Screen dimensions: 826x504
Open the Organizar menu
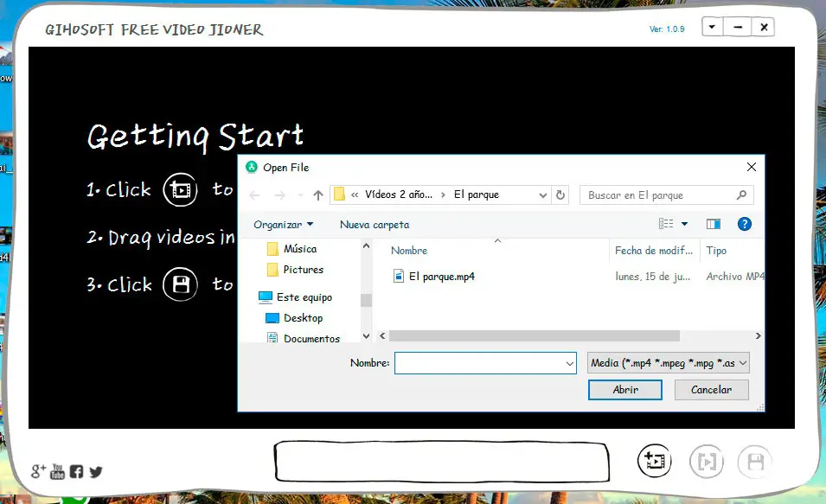[x=284, y=225]
